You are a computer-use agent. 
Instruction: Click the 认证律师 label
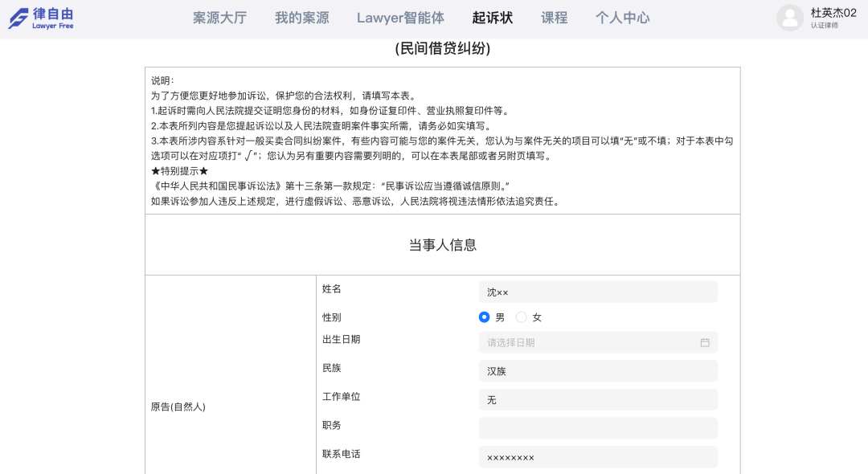pyautogui.click(x=825, y=25)
